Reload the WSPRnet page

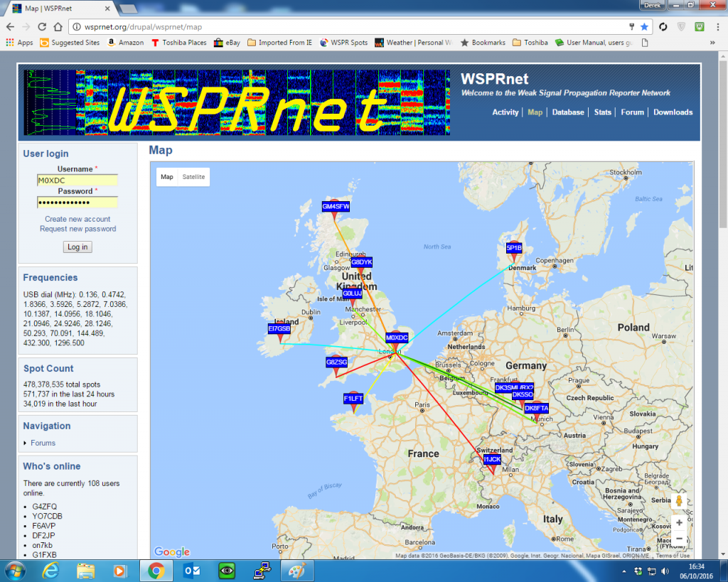click(42, 27)
